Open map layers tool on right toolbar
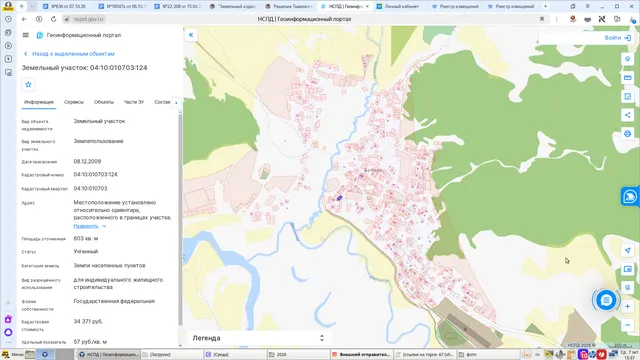This screenshot has height=360, width=640. point(628,59)
